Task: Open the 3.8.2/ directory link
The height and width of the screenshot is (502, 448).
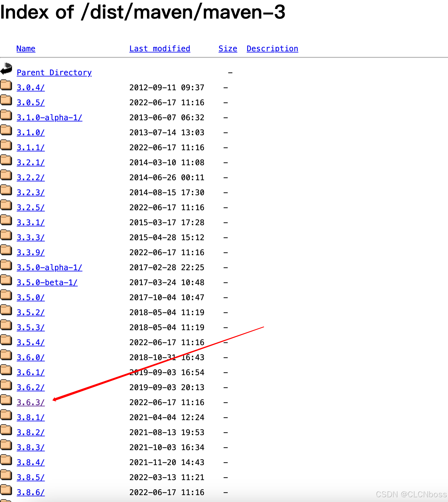Action: click(x=31, y=432)
